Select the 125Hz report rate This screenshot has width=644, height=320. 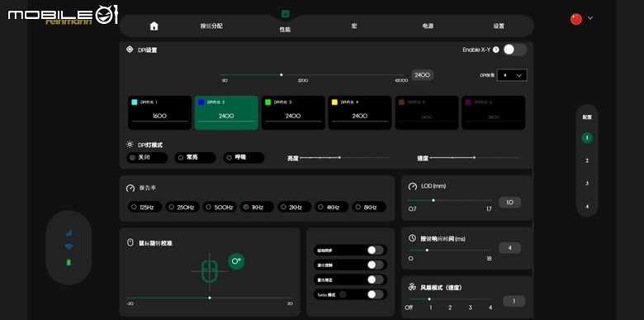point(144,207)
